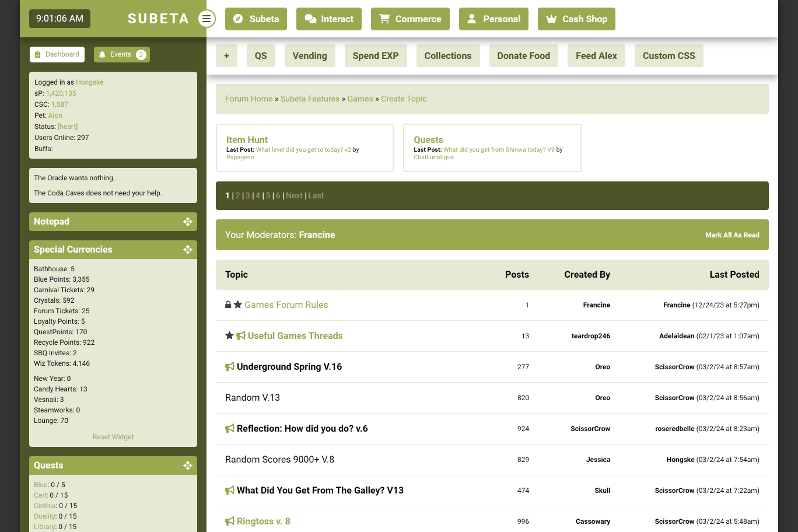
Task: Open the Commerce dropdown menu
Action: pos(410,19)
